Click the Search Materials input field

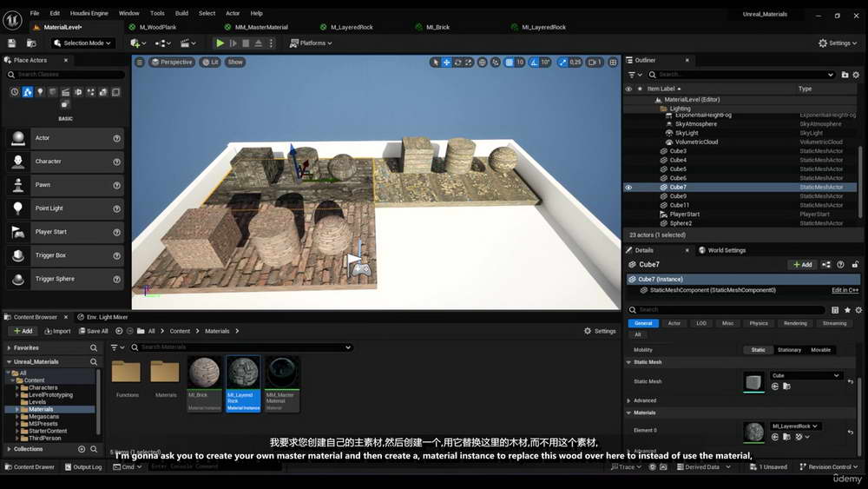tap(242, 347)
